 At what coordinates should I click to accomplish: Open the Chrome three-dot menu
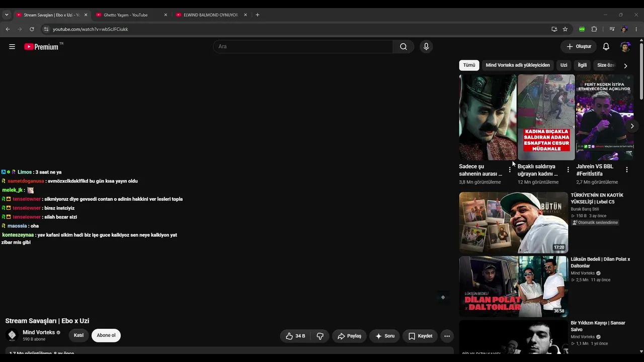636,29
